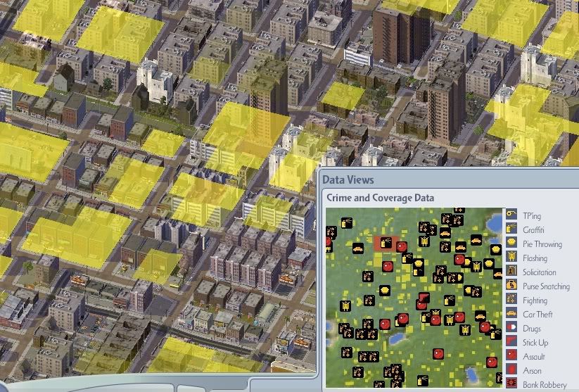Click the Arson legend icon

pyautogui.click(x=511, y=369)
